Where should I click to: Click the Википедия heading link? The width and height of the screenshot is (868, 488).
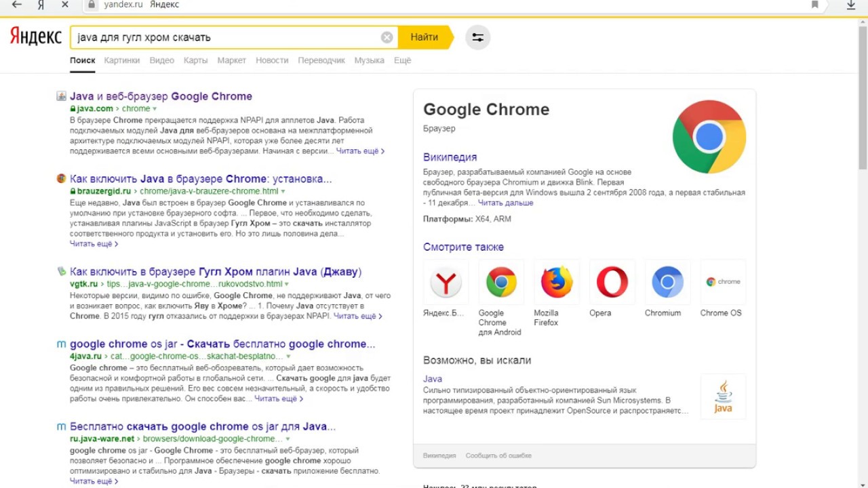450,157
